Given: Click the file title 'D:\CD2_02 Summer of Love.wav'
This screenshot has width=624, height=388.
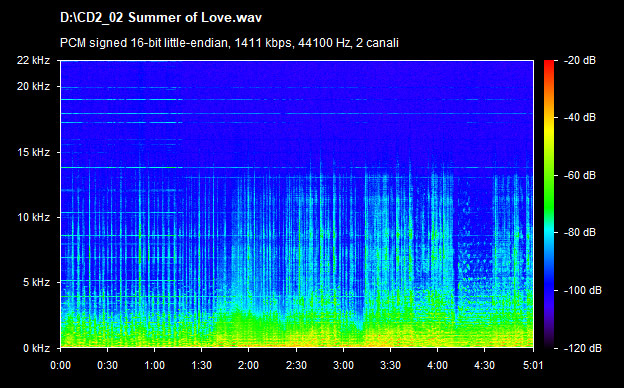Looking at the screenshot, I should pos(161,18).
